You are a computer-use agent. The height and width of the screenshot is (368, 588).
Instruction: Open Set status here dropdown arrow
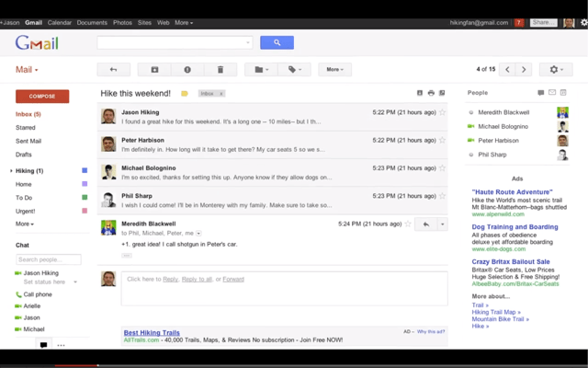click(75, 282)
